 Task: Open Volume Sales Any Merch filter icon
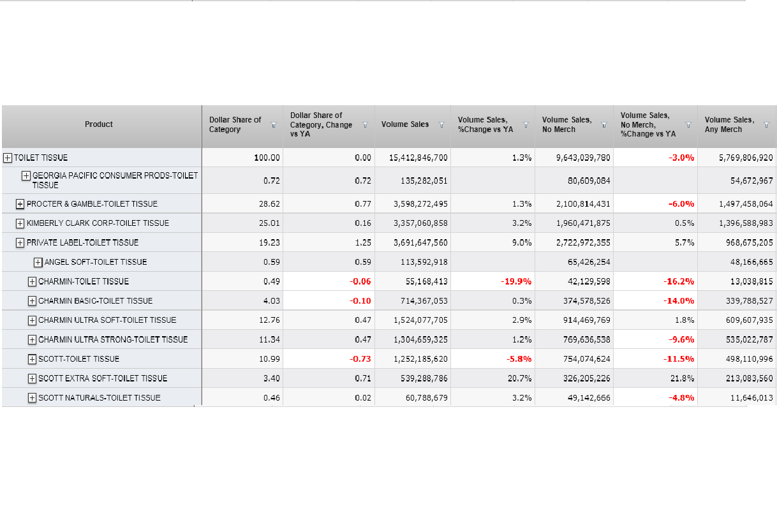point(766,125)
